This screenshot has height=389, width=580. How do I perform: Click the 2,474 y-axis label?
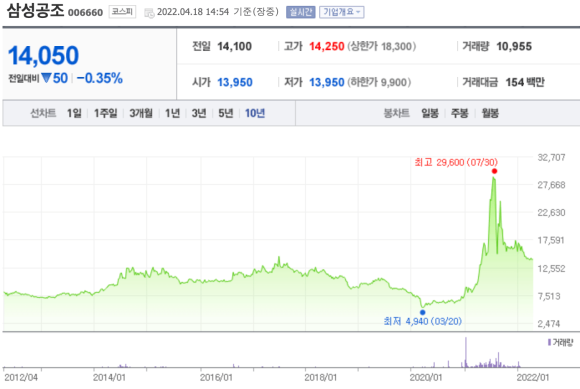coord(549,324)
